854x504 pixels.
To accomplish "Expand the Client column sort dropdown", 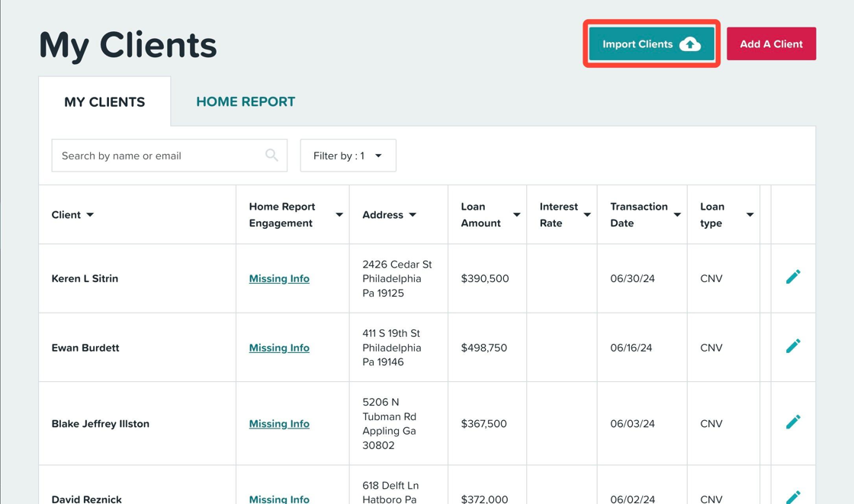I will 91,214.
